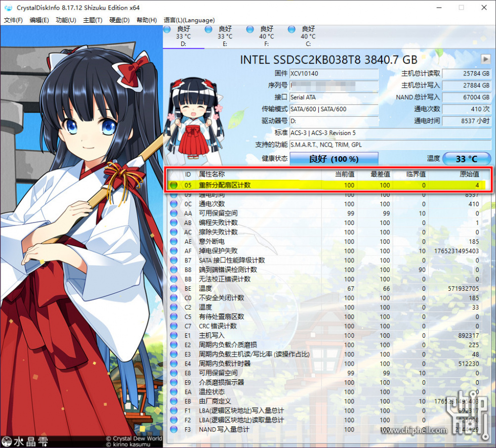Image resolution: width=496 pixels, height=448 pixels.
Task: Select the D: drive tab
Action: (183, 36)
